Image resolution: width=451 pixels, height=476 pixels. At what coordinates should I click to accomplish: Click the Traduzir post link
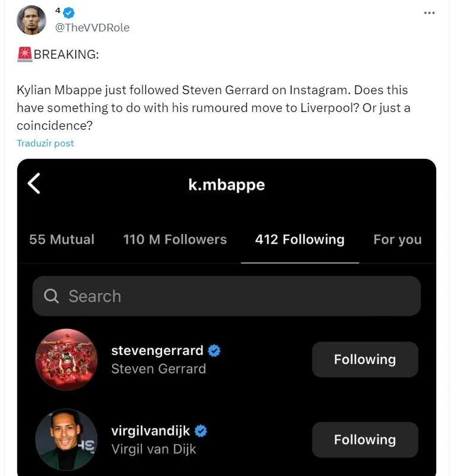[45, 143]
